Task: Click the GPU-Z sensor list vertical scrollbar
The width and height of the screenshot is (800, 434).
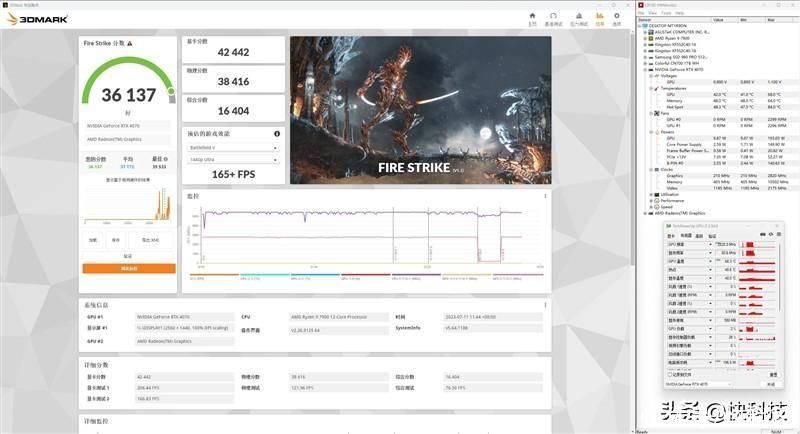Action: tap(780, 275)
